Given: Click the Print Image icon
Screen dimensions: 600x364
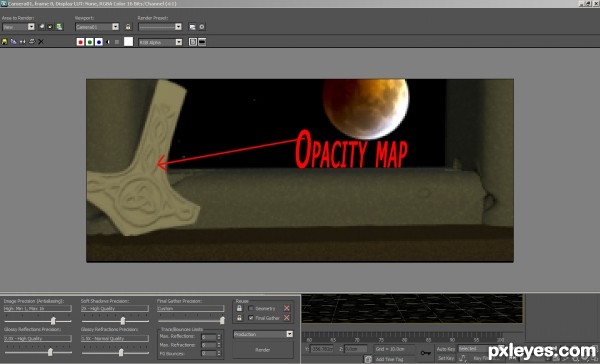Looking at the screenshot, I should click(x=32, y=42).
